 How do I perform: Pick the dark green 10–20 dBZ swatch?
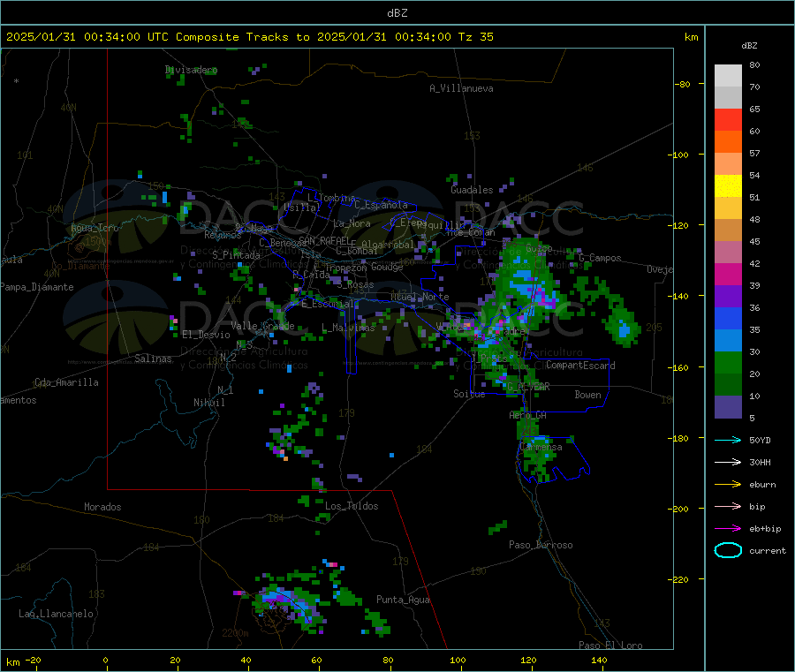pyautogui.click(x=728, y=385)
